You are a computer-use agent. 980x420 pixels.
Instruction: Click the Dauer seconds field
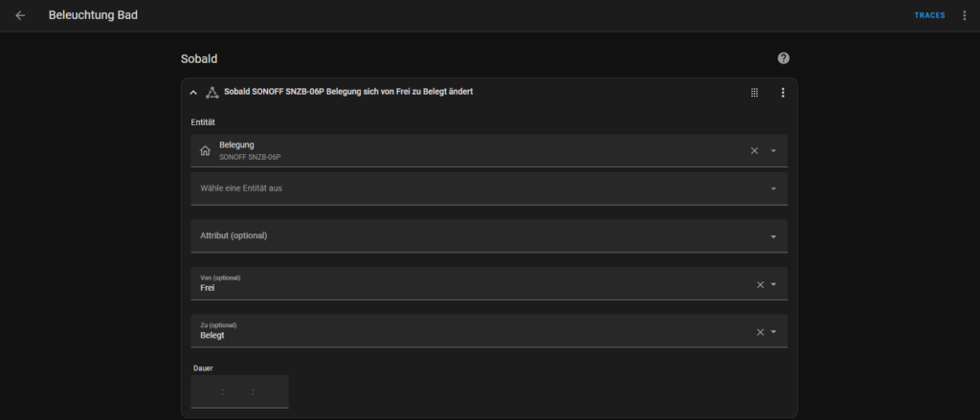click(x=271, y=392)
